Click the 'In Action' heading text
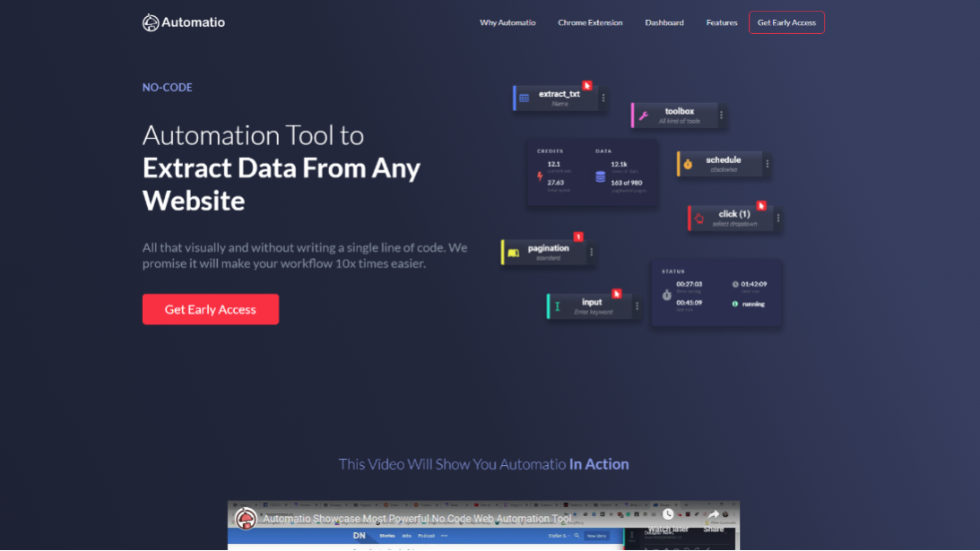980x551 pixels. (x=599, y=464)
